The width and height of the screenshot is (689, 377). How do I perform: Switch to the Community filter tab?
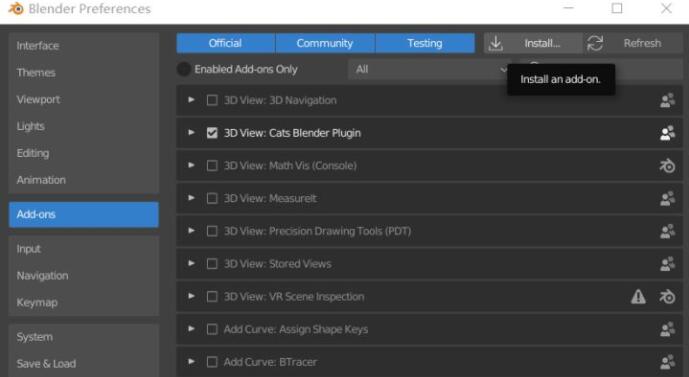click(325, 43)
